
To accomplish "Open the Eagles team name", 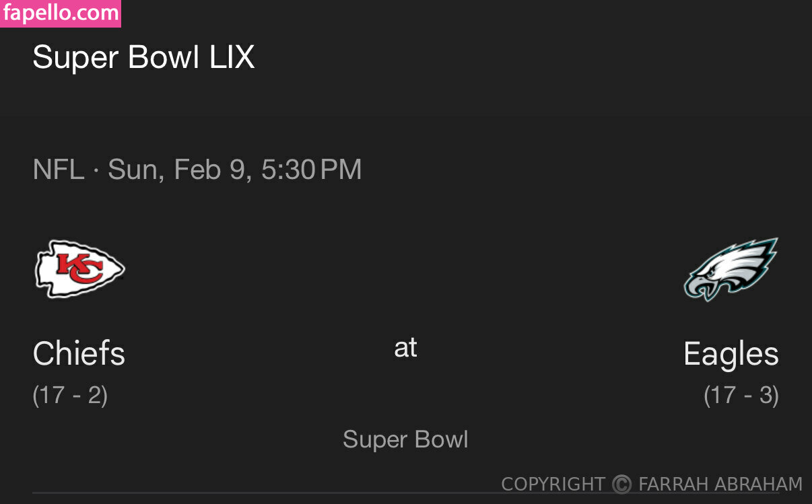I will (731, 354).
